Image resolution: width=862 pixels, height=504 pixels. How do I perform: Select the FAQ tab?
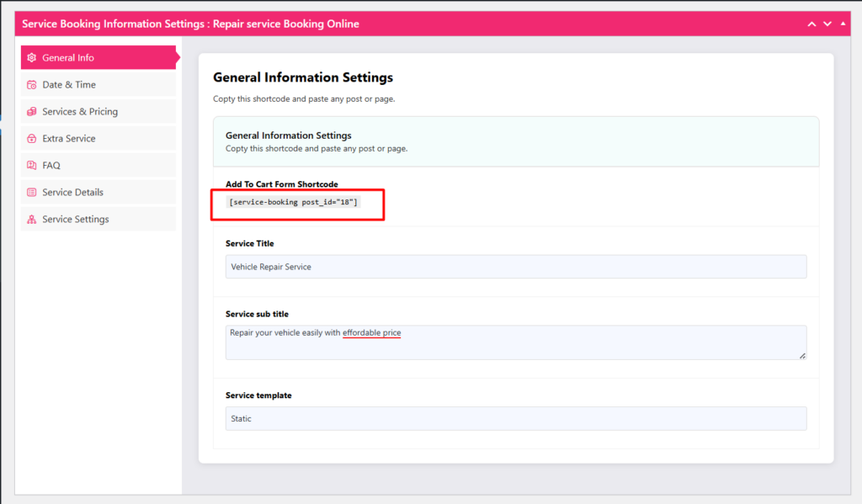click(98, 166)
